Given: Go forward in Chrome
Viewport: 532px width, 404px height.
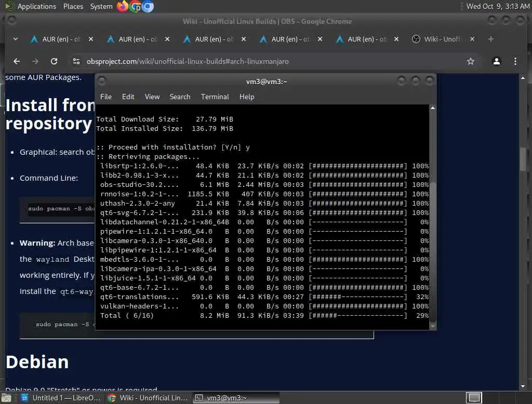Looking at the screenshot, I should (x=35, y=61).
